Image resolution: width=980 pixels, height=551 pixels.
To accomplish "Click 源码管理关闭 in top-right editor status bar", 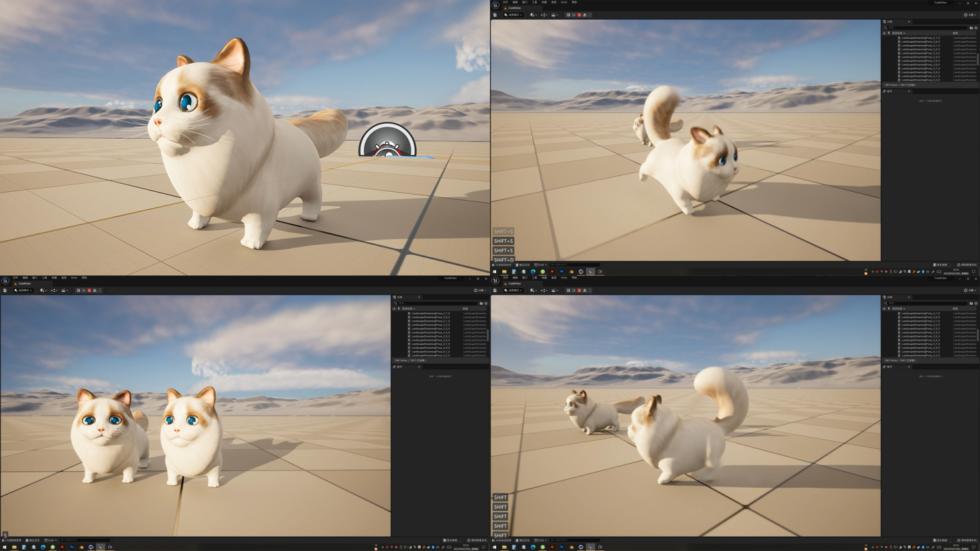I will (x=967, y=265).
